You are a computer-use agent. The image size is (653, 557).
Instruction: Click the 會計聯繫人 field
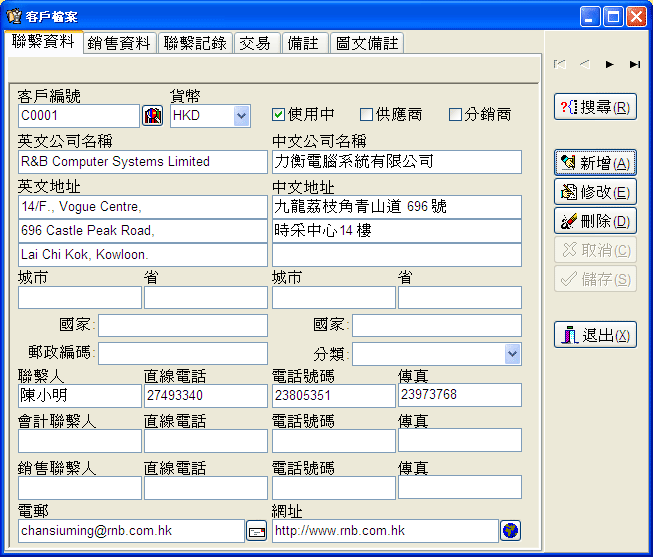pos(80,441)
